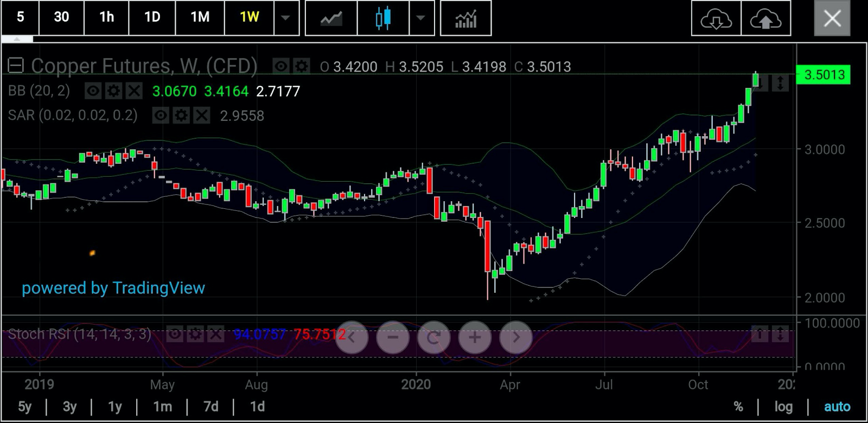Remove SAR indicator with X icon

tap(201, 115)
